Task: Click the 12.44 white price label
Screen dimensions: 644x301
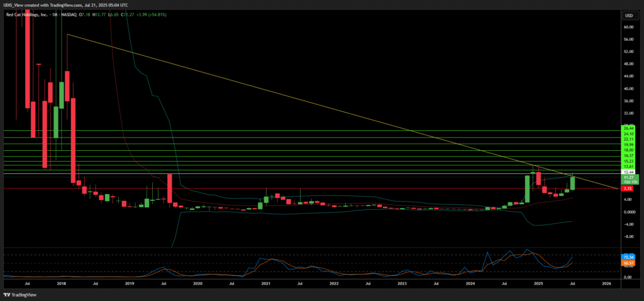Action: [x=627, y=172]
